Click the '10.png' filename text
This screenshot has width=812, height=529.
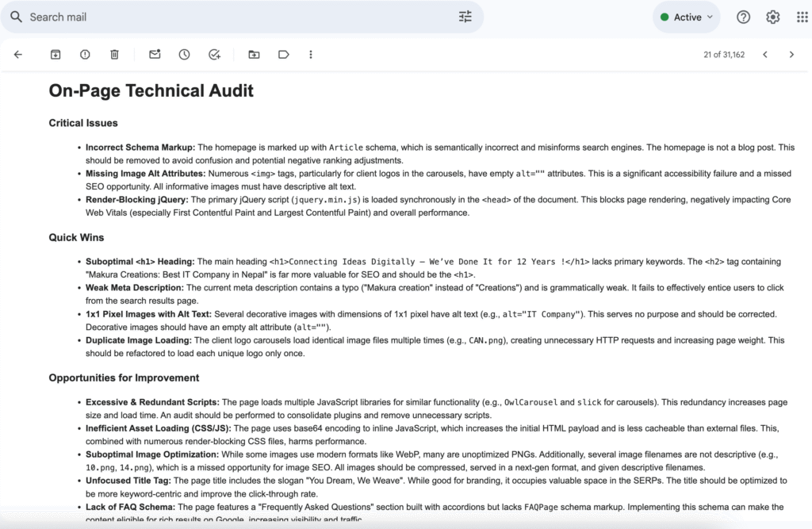click(x=101, y=468)
